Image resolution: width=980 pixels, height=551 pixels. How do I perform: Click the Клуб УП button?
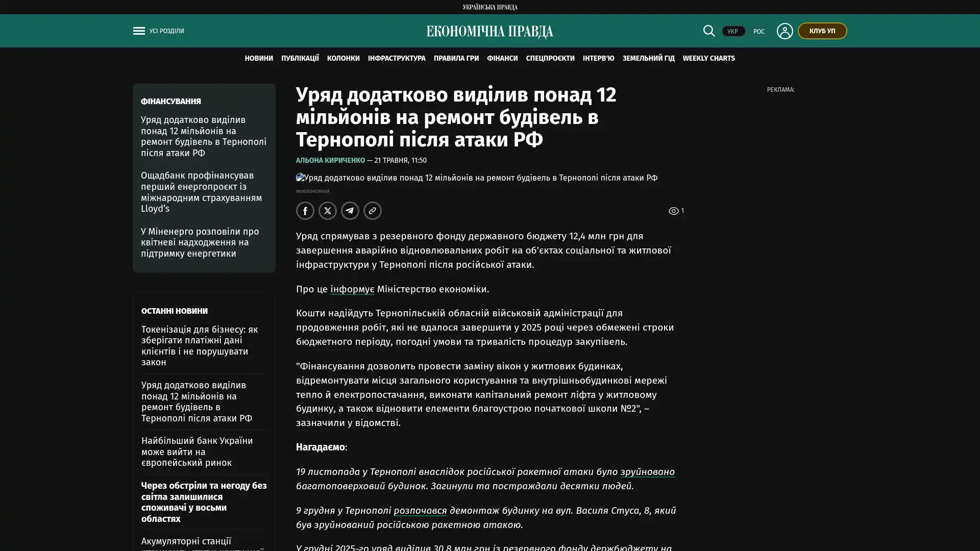coord(822,31)
